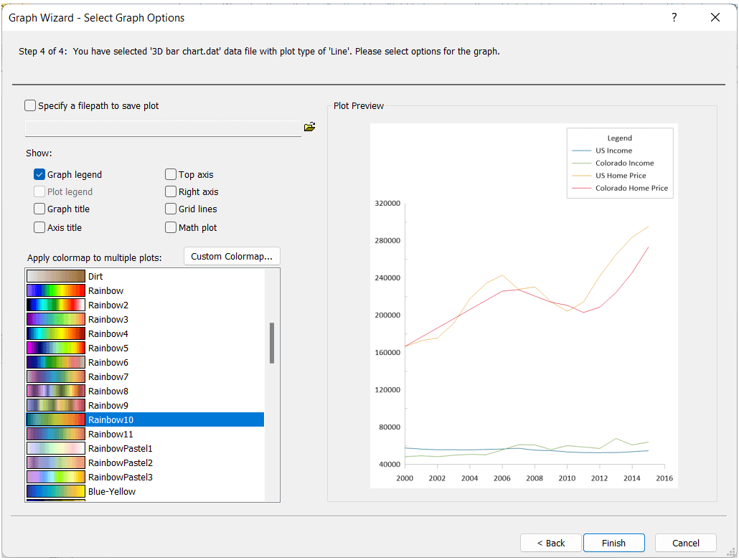The height and width of the screenshot is (560, 739).
Task: Click the colormap list scrollbar thumb
Action: tap(272, 343)
